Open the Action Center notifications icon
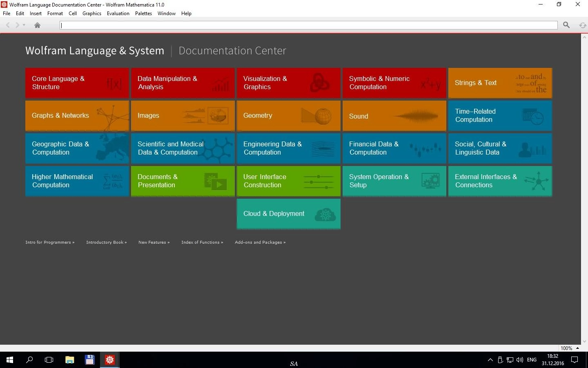588x368 pixels. (x=575, y=360)
